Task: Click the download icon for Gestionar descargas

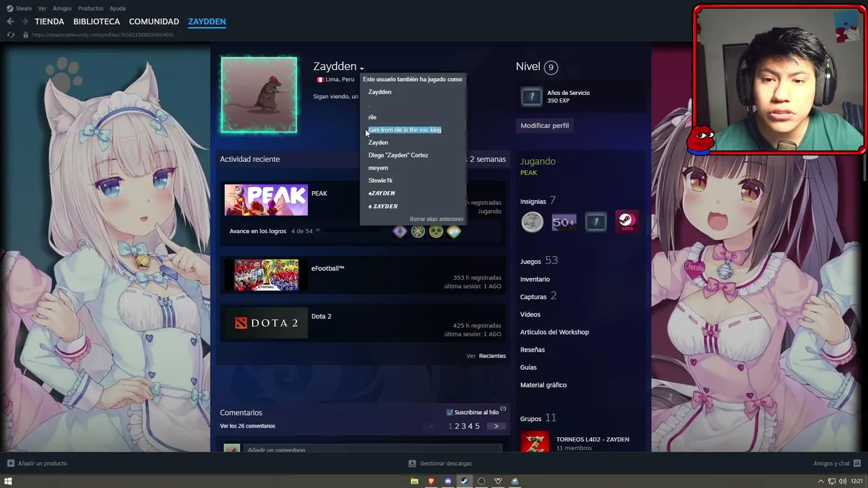Action: 412,464
